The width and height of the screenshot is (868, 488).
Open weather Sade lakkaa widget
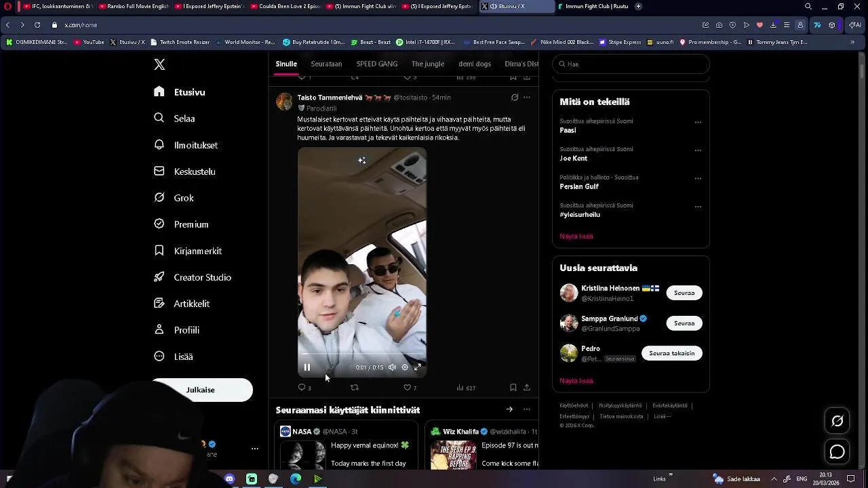(x=736, y=479)
